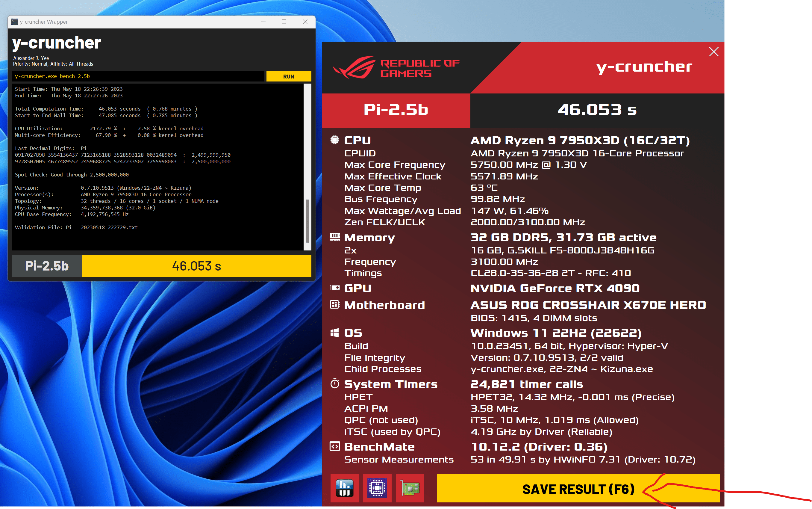Click the Republic of Gamers logo
The width and height of the screenshot is (812, 509).
(x=396, y=67)
